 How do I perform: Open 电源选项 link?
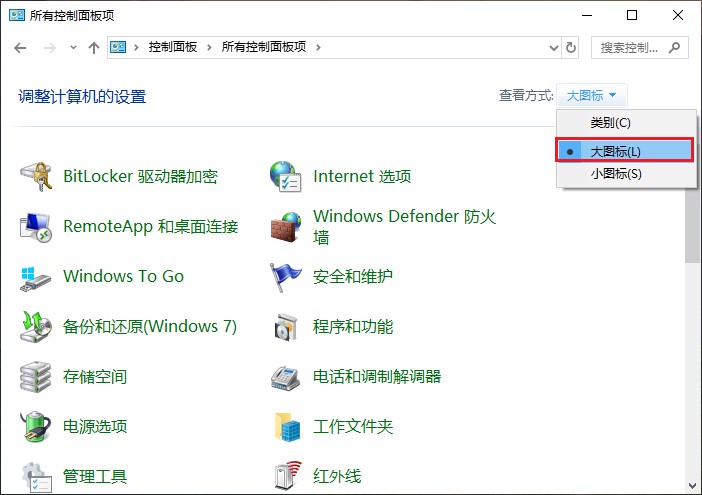click(95, 427)
